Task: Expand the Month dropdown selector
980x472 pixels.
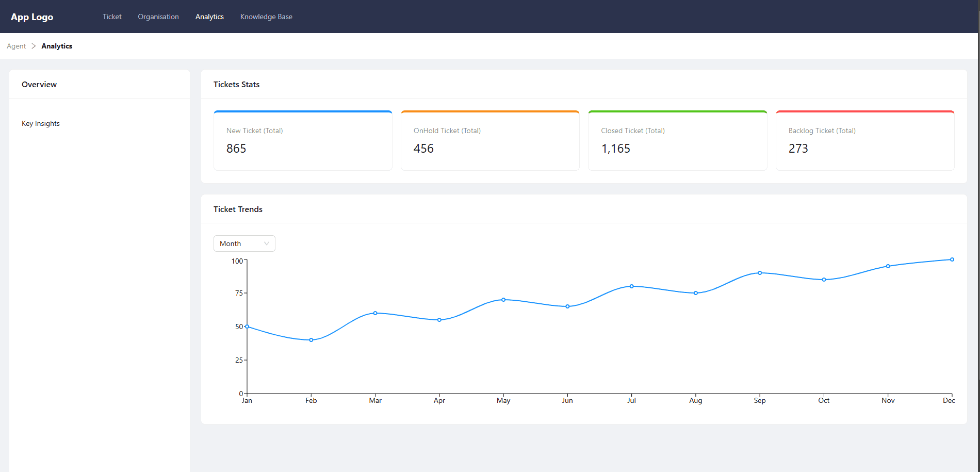Action: tap(244, 243)
